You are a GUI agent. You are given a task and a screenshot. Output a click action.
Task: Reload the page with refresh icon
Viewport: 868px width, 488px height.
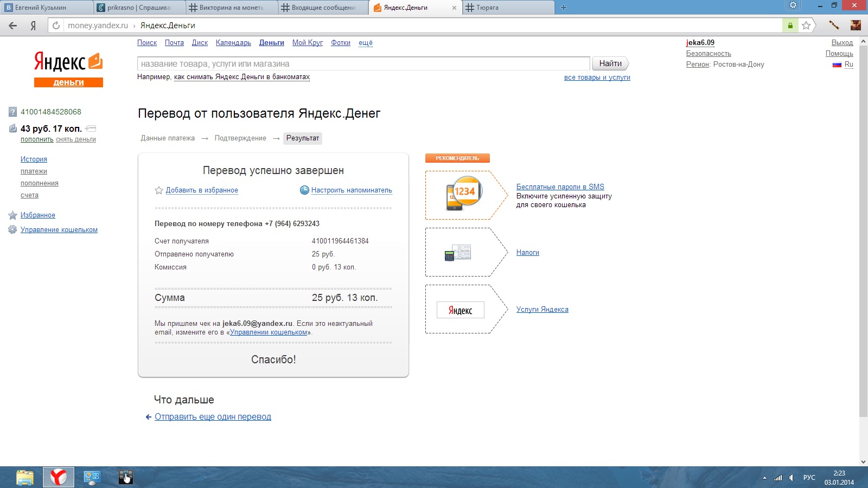click(x=56, y=25)
